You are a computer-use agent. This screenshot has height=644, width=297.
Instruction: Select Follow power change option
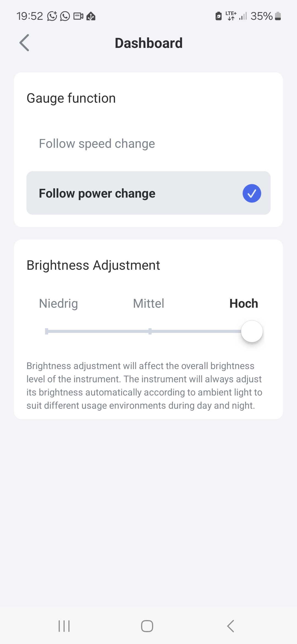[x=97, y=193]
